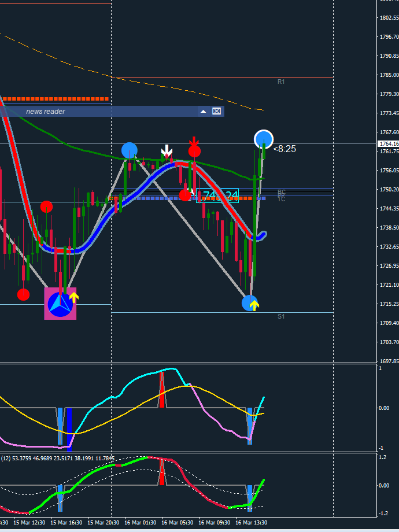Click the red spike in the cyan oscillator window

[x=162, y=390]
